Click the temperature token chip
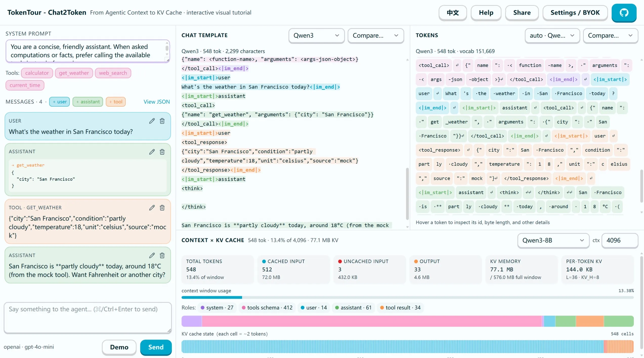The width and height of the screenshot is (644, 358). [504, 164]
